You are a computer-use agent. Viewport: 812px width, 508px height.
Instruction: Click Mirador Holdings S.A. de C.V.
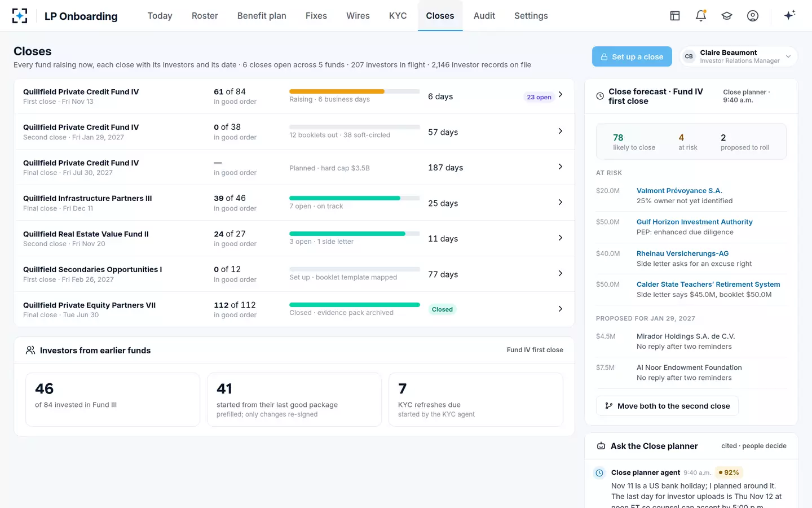click(x=686, y=336)
